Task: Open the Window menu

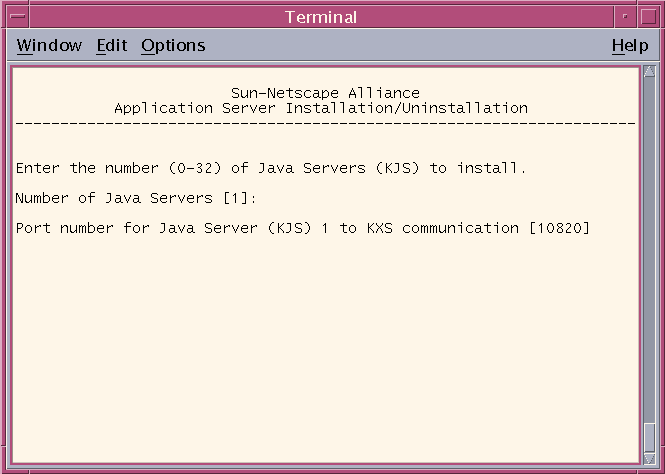Action: pos(49,45)
